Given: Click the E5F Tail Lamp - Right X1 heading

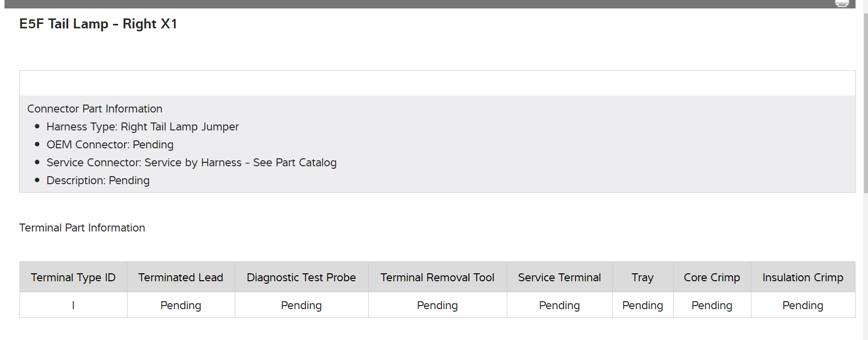Looking at the screenshot, I should tap(98, 24).
